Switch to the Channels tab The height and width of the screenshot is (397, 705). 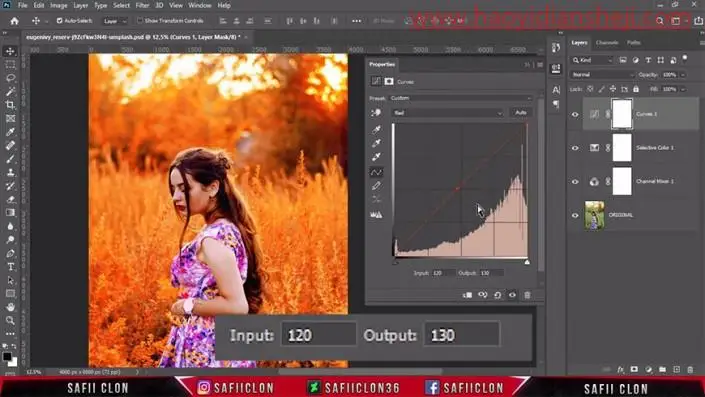click(x=607, y=43)
